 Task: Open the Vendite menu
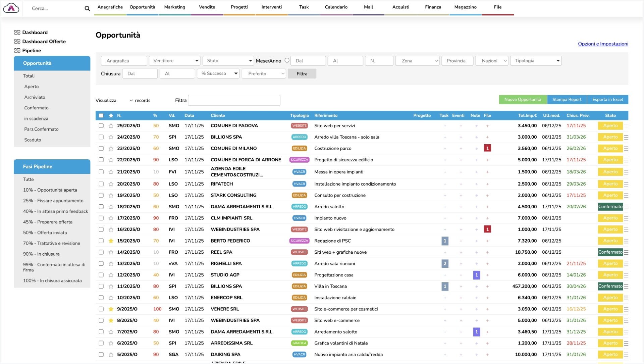point(207,7)
